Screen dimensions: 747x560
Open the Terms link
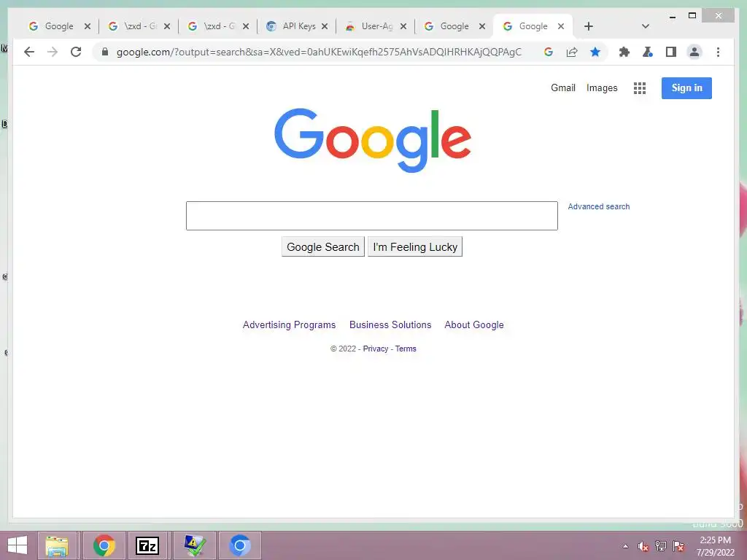pos(406,349)
